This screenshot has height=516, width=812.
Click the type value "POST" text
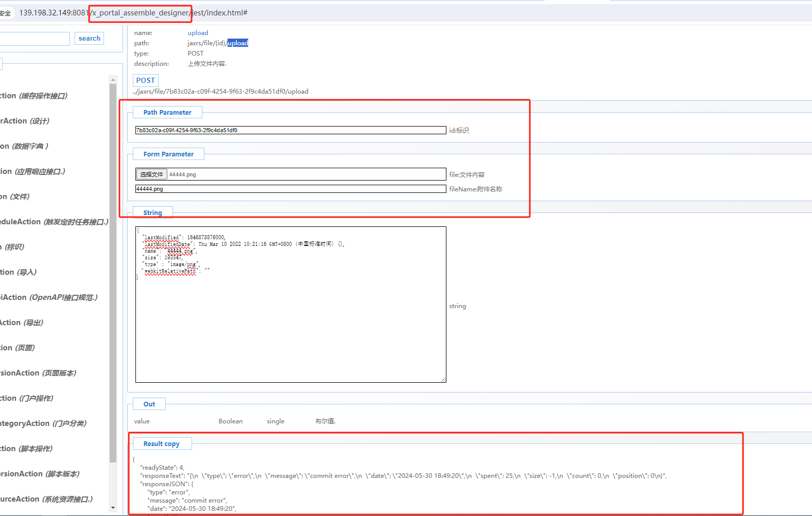pos(196,54)
